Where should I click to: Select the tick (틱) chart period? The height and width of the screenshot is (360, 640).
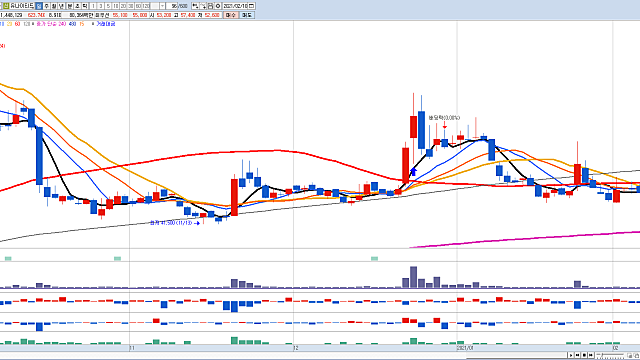tap(85, 6)
